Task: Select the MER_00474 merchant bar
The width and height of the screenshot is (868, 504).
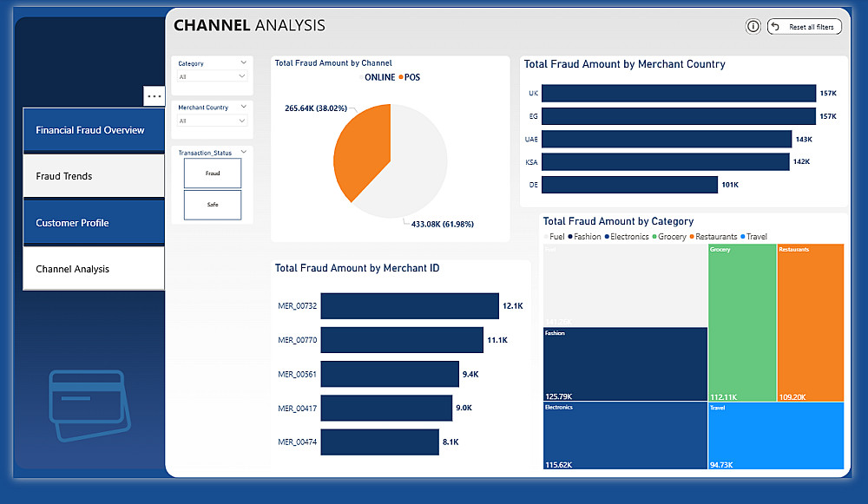Action: [x=380, y=442]
